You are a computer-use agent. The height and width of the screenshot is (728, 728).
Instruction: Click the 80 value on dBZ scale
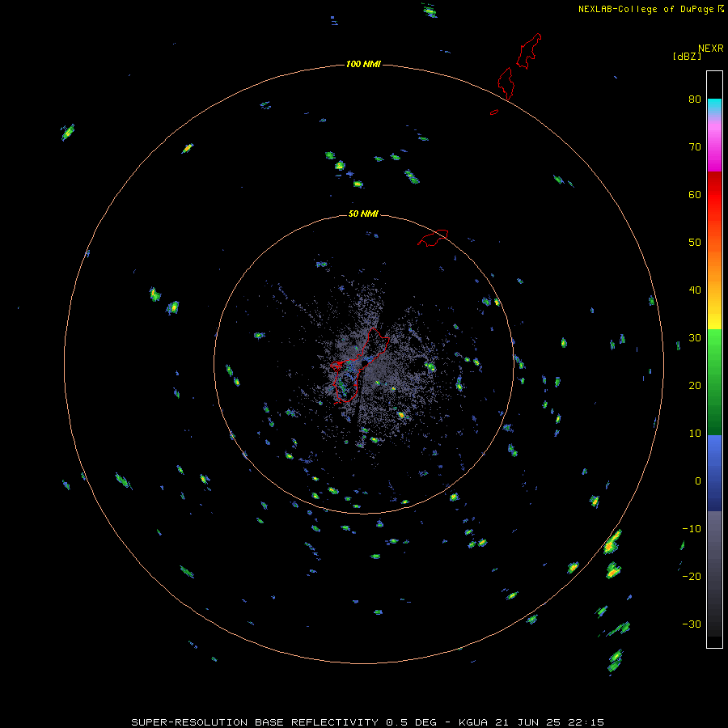click(695, 99)
